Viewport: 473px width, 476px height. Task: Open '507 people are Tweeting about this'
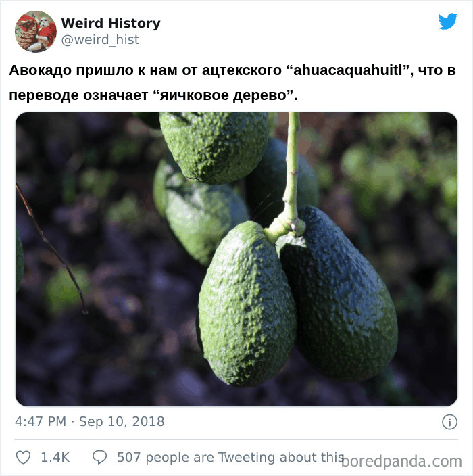(230, 458)
